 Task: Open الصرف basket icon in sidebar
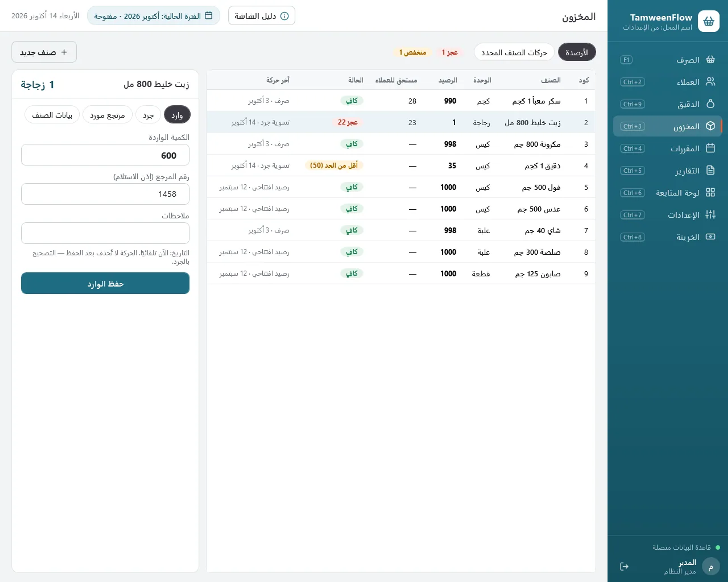[710, 60]
